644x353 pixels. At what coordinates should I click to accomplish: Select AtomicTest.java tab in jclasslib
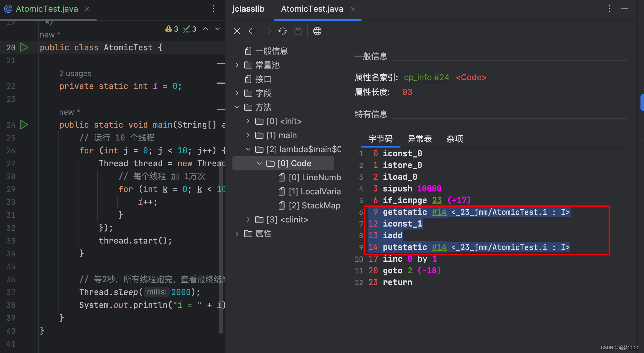point(312,9)
